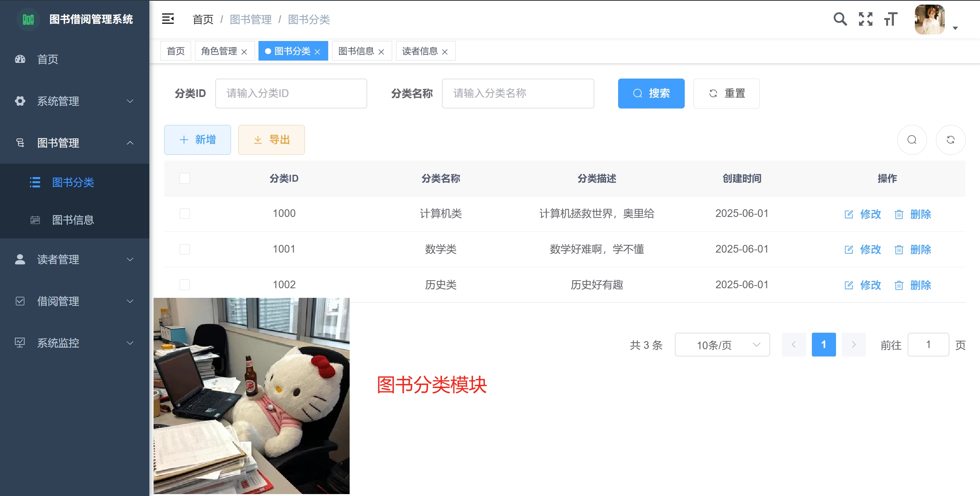
Task: Click the search toggle icon beside the refresh icon
Action: pos(912,140)
